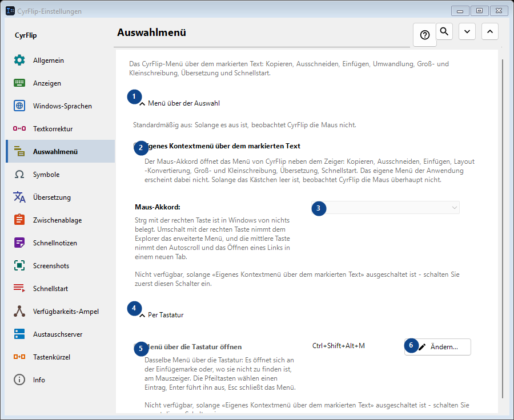Click the magnifier search icon
This screenshot has width=514, height=420.
pos(444,31)
